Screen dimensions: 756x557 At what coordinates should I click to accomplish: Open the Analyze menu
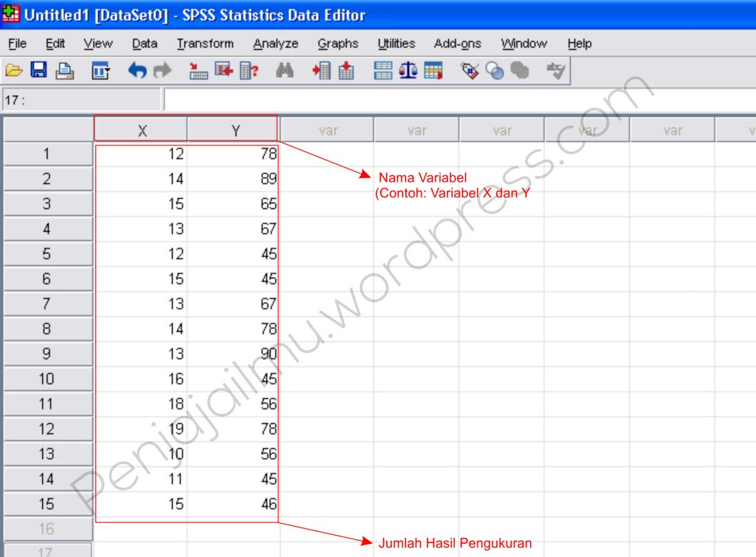[276, 44]
